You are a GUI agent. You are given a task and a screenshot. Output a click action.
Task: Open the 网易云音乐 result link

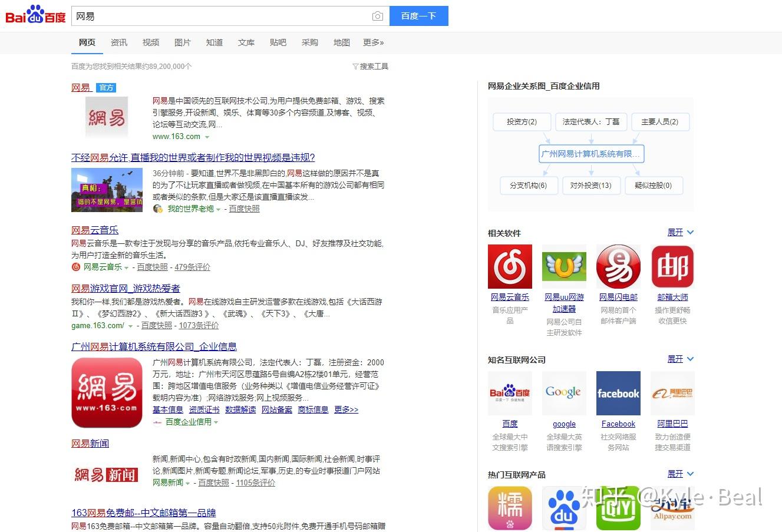click(94, 229)
